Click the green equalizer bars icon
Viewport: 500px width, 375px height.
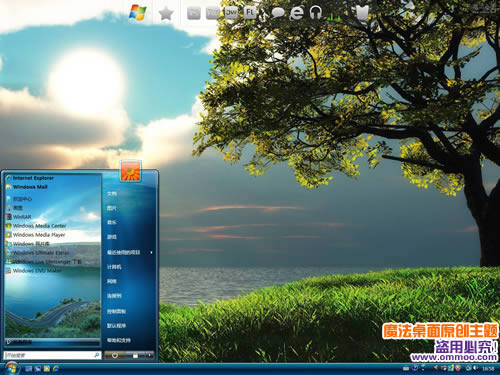click(334, 16)
